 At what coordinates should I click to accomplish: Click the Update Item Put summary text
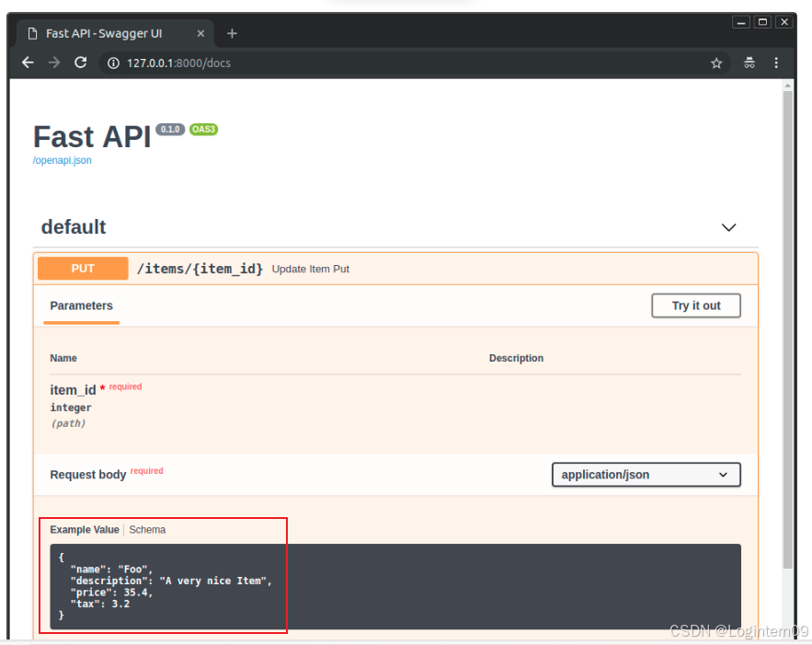310,269
